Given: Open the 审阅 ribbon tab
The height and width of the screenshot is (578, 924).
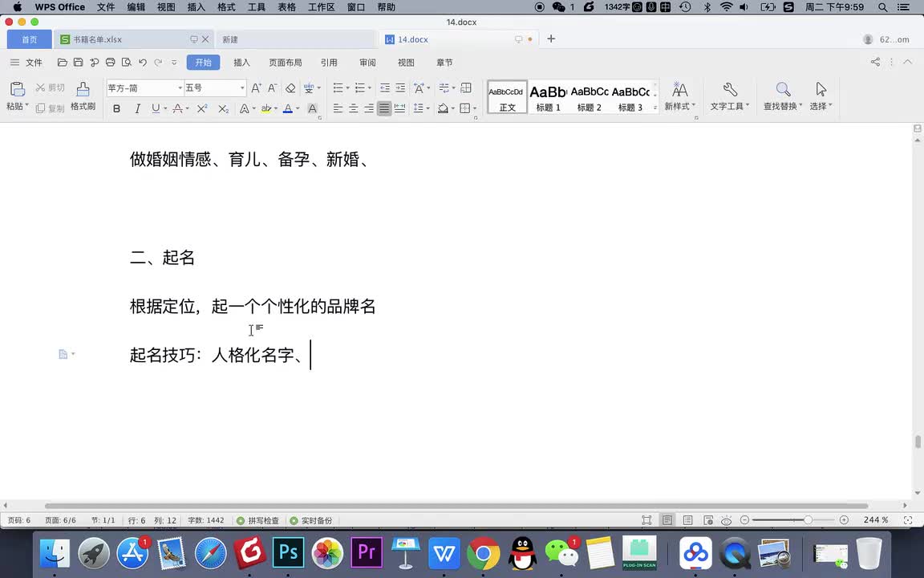Looking at the screenshot, I should point(367,63).
